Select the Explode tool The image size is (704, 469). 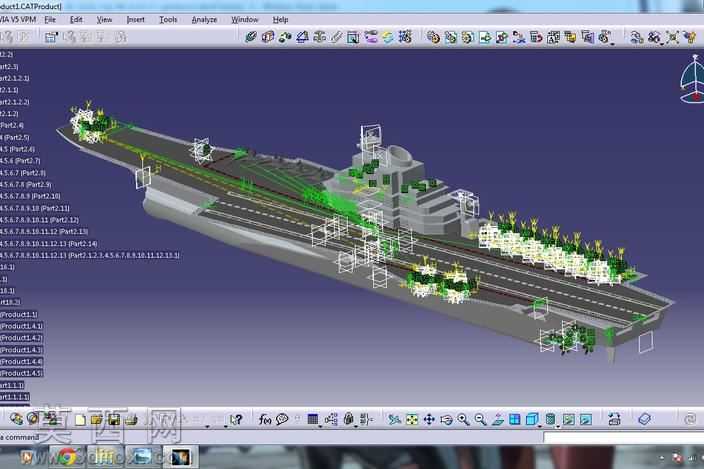click(x=672, y=37)
